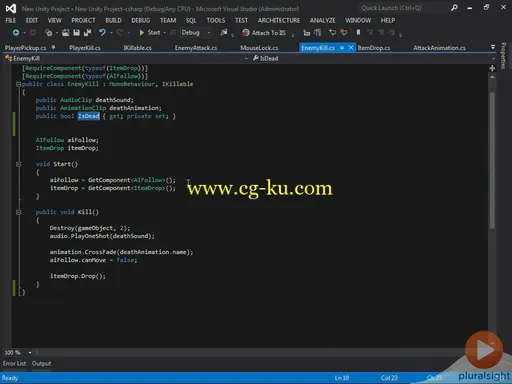Open the TEAM menu
Viewport: 512px width, 384px height.
(168, 21)
